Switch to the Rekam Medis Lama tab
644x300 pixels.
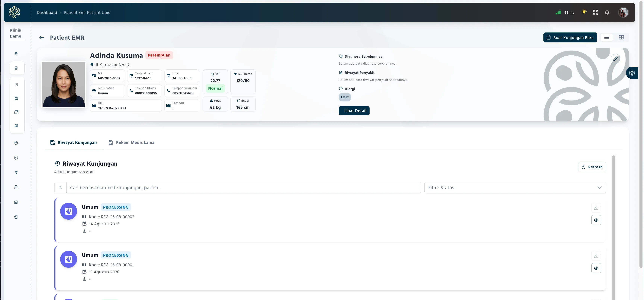pyautogui.click(x=132, y=142)
